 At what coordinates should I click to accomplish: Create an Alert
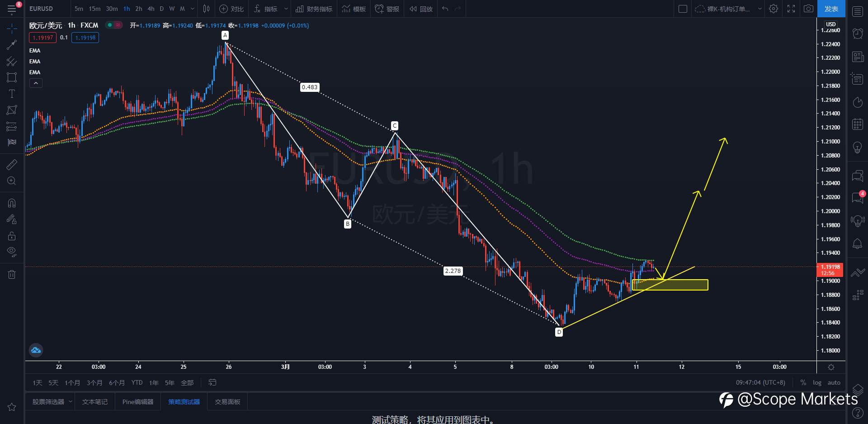pos(387,9)
